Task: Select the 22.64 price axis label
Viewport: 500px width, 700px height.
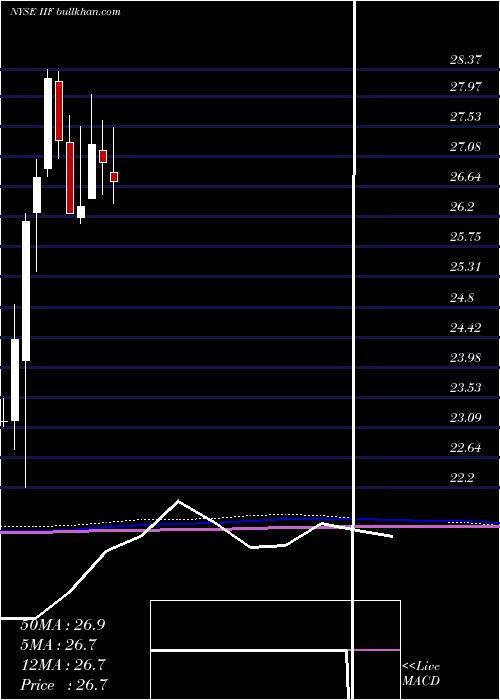Action: pyautogui.click(x=466, y=448)
